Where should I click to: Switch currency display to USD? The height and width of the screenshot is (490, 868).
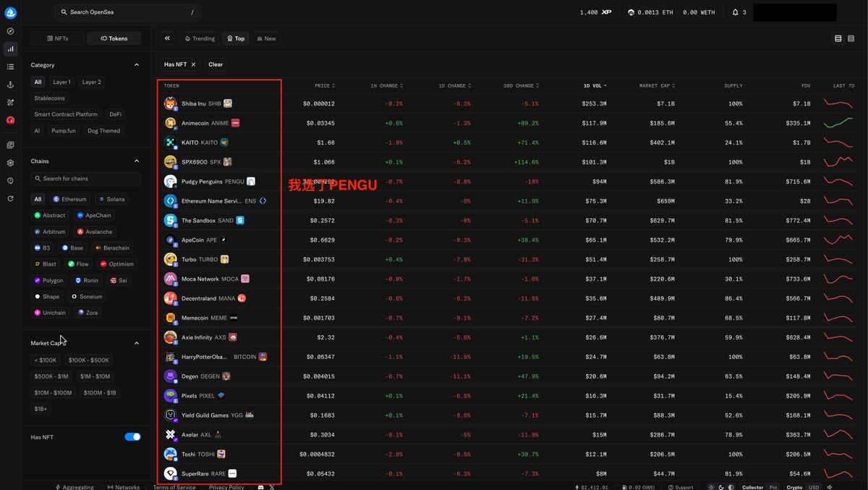pos(814,487)
